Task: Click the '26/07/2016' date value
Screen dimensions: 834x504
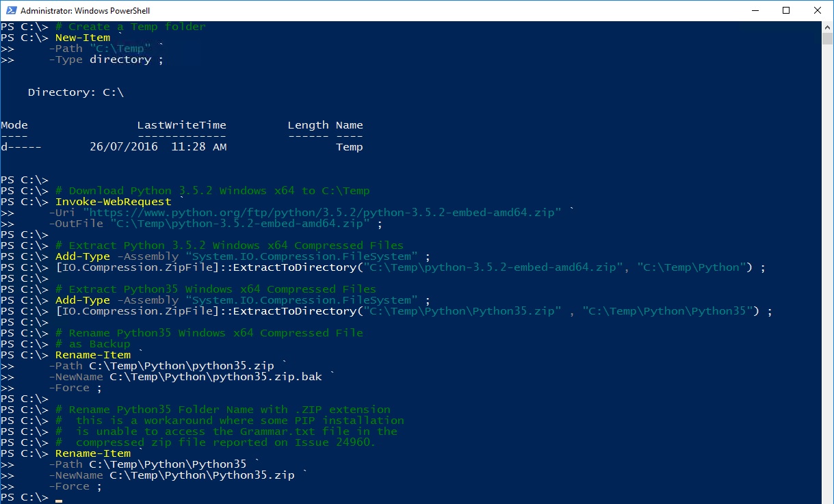Action: (124, 147)
